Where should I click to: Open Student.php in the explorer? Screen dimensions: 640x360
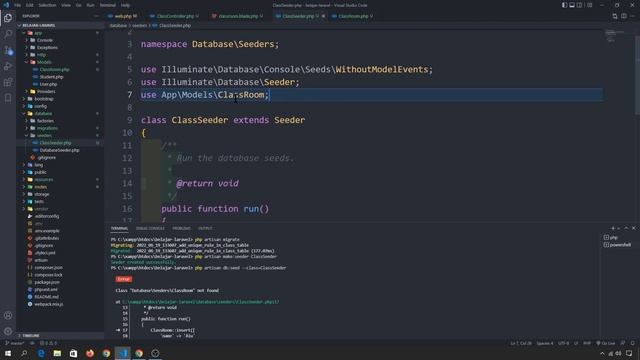pos(51,77)
